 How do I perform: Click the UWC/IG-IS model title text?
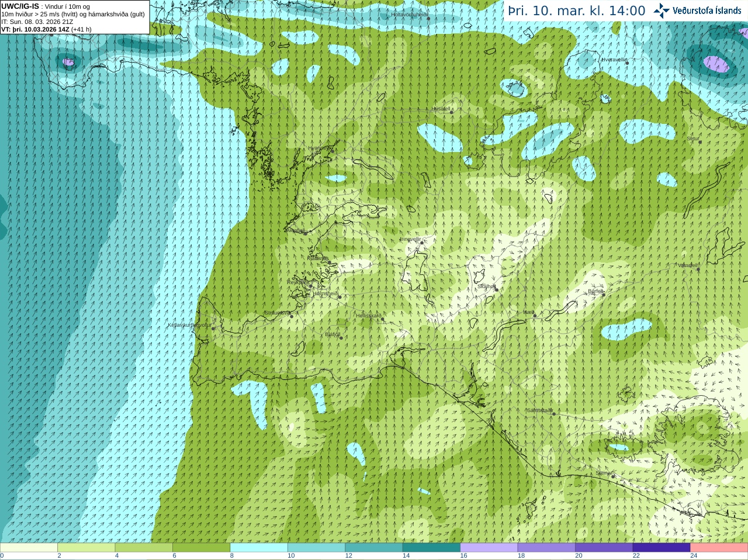[20, 6]
